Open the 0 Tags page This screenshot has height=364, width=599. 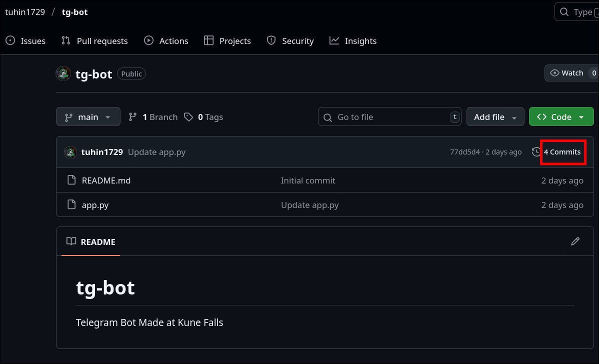tap(203, 117)
